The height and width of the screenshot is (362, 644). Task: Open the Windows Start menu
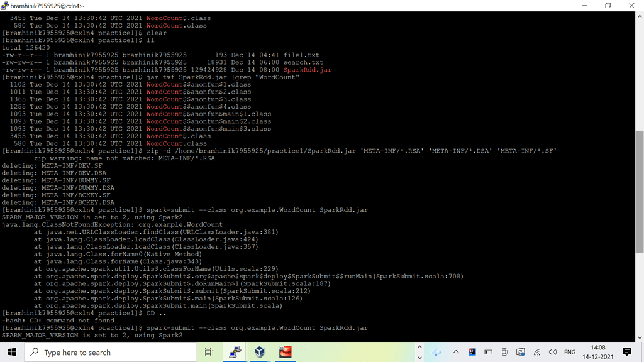pos(11,352)
